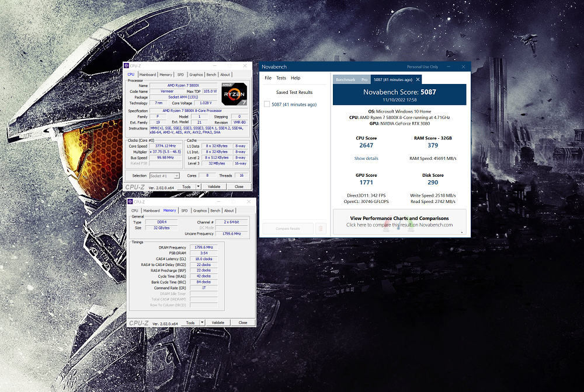Expand the Tools arrow in CPU-Z Memory window

click(202, 323)
